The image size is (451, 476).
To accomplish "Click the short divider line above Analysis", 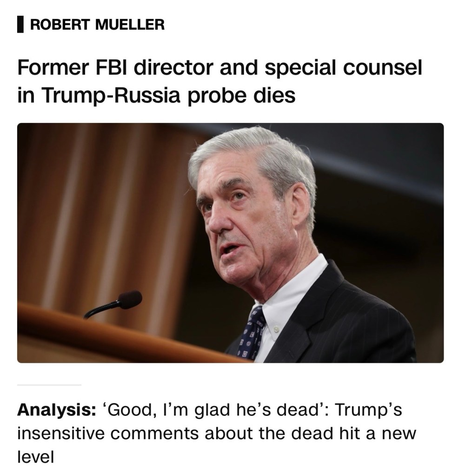I will (x=49, y=385).
